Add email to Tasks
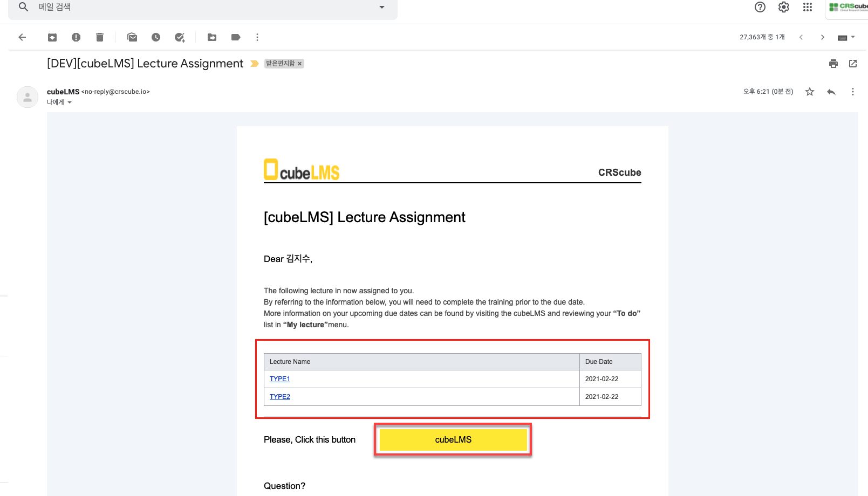 180,37
